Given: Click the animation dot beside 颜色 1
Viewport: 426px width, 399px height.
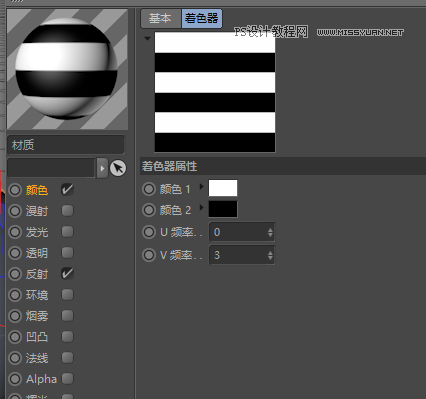Looking at the screenshot, I should pyautogui.click(x=149, y=189).
